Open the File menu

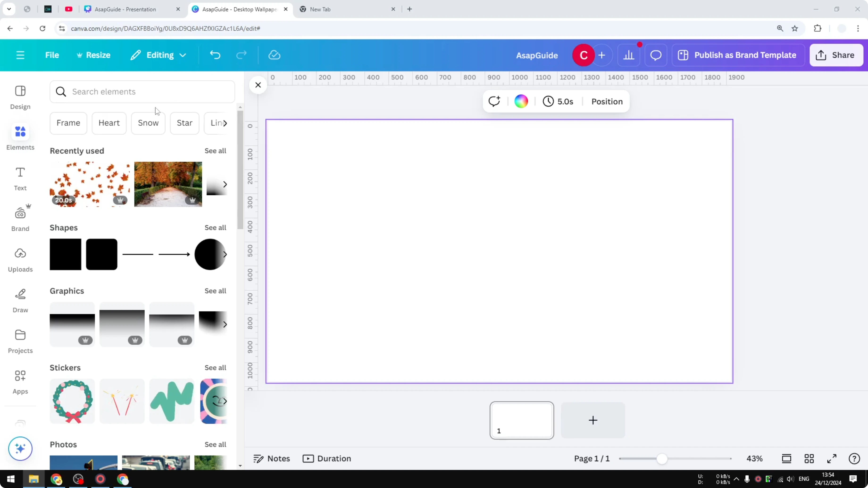pos(52,55)
